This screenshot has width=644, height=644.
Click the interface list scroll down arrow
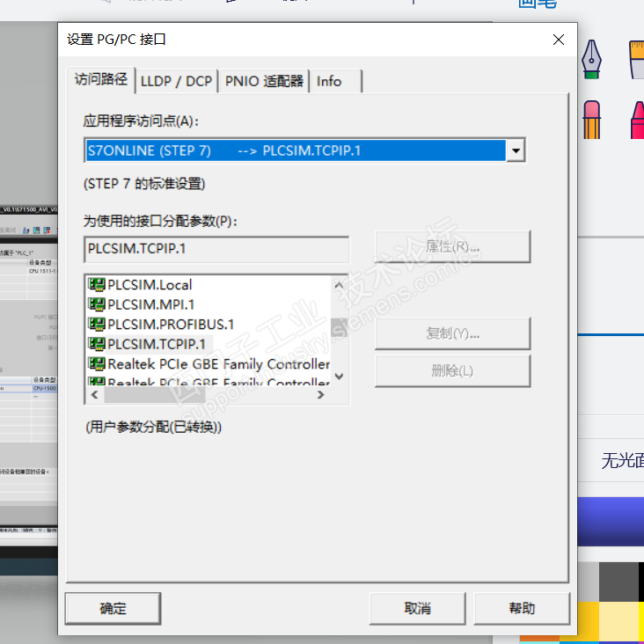339,377
